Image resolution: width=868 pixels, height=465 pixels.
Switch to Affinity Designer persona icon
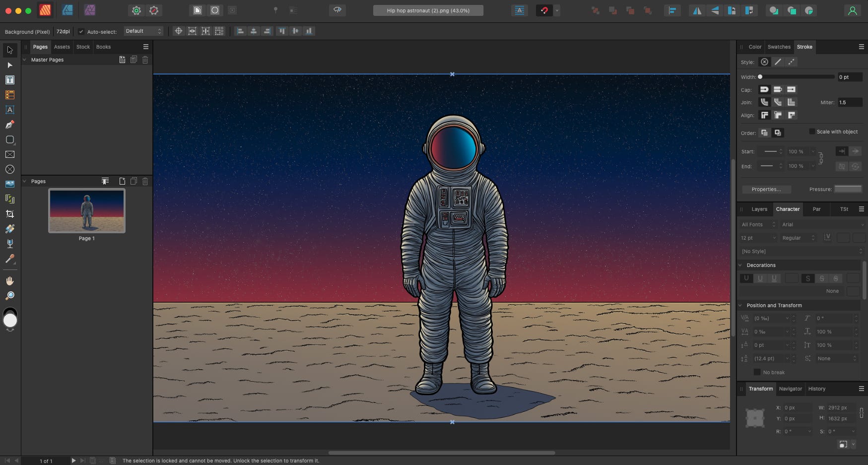pyautogui.click(x=67, y=10)
